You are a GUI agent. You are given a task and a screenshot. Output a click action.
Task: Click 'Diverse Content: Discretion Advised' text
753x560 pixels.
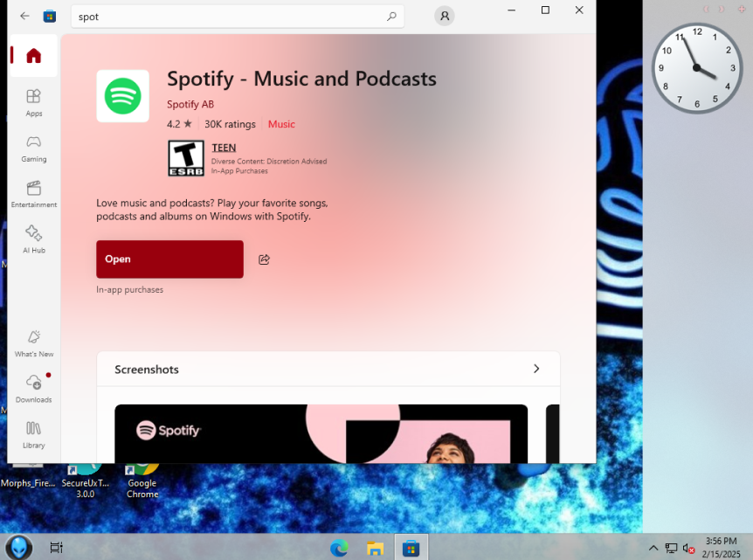(x=269, y=162)
